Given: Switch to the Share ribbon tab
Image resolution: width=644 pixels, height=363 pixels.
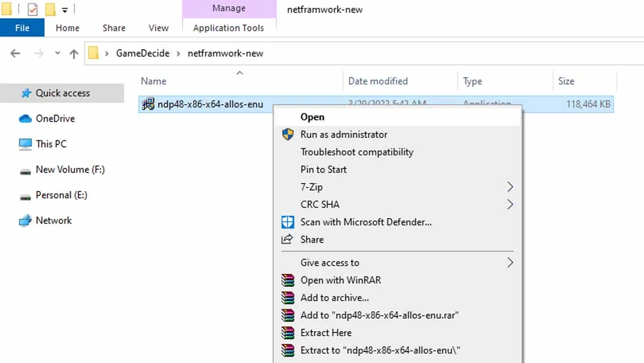Looking at the screenshot, I should (x=114, y=28).
